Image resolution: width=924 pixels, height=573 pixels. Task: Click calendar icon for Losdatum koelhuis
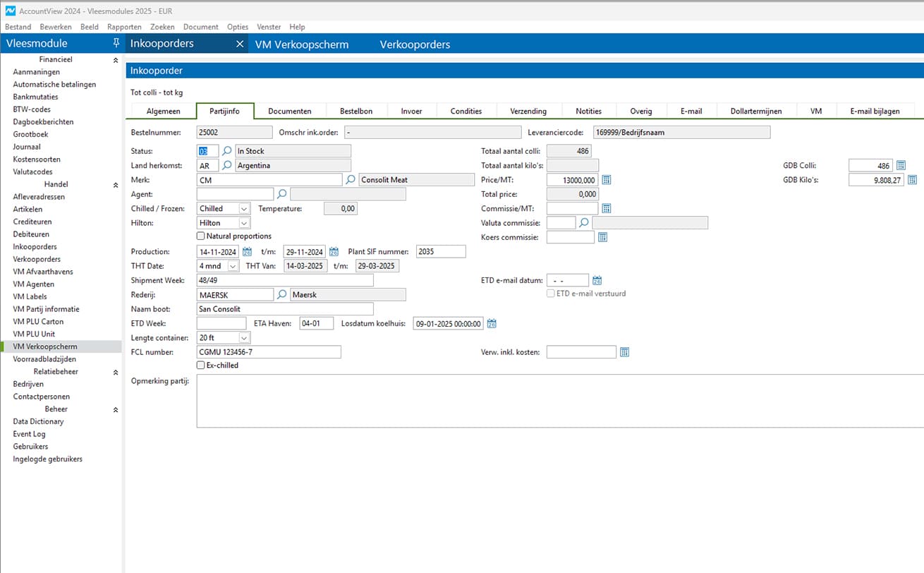(x=492, y=324)
